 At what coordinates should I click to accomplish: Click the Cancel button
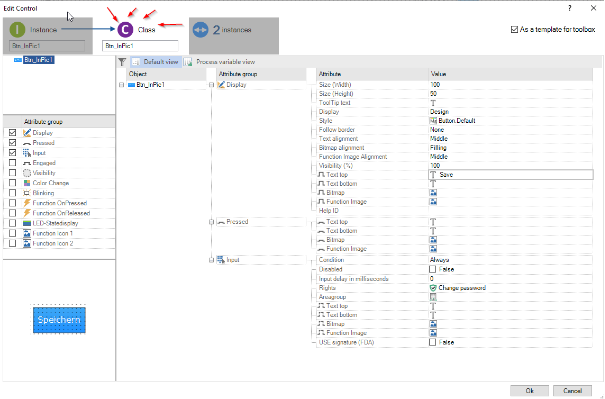coord(573,391)
